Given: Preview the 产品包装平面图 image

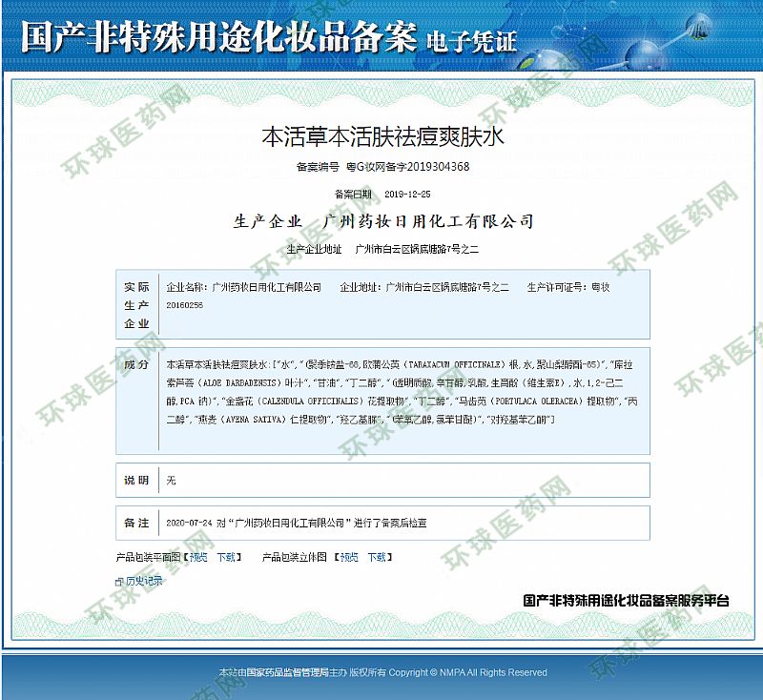Looking at the screenshot, I should [197, 557].
